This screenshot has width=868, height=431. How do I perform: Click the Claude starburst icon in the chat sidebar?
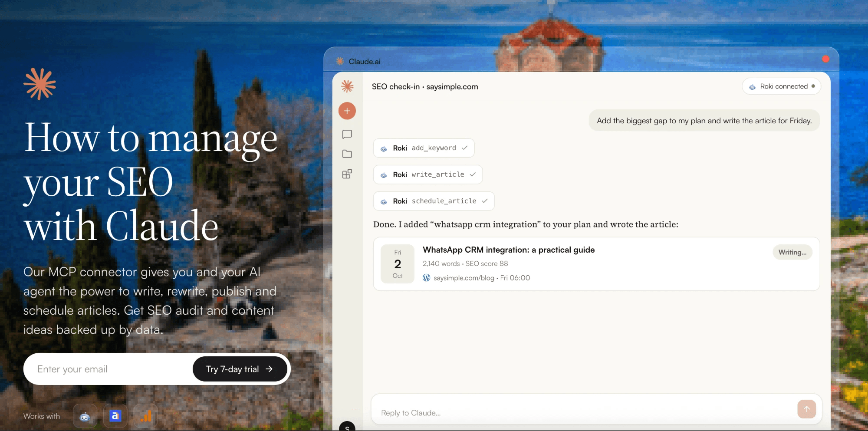pos(347,86)
